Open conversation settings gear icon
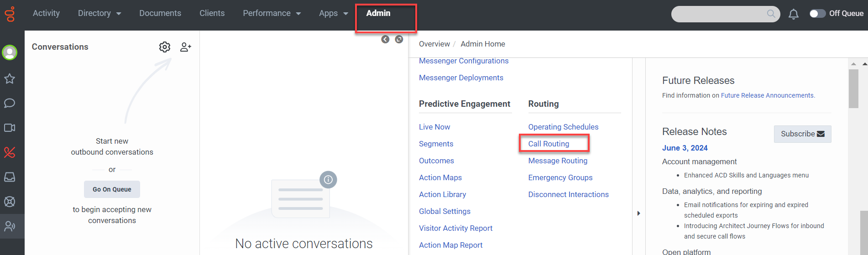 [165, 47]
